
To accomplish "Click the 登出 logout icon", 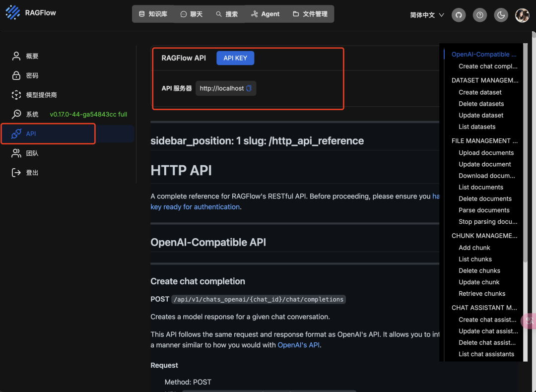I will click(16, 173).
